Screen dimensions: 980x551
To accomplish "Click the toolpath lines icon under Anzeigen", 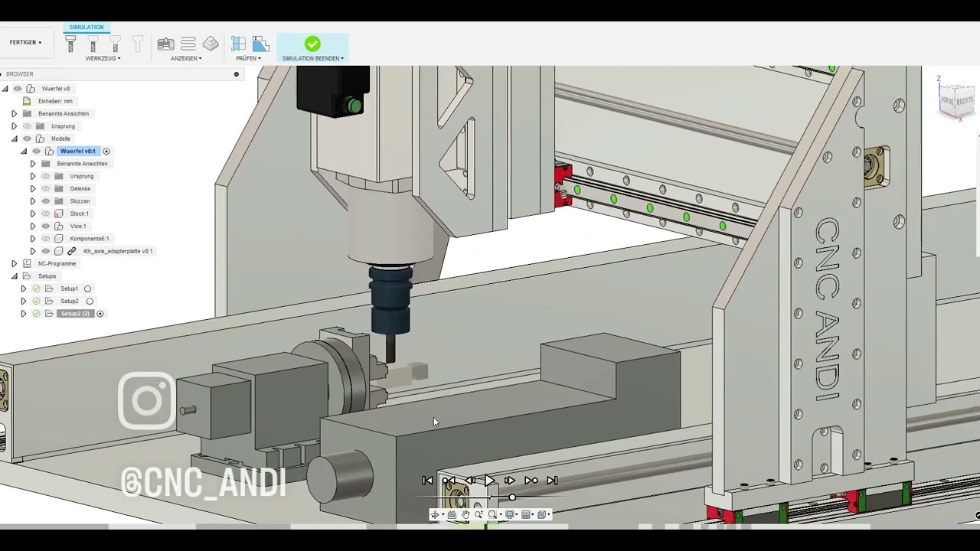I will click(188, 44).
